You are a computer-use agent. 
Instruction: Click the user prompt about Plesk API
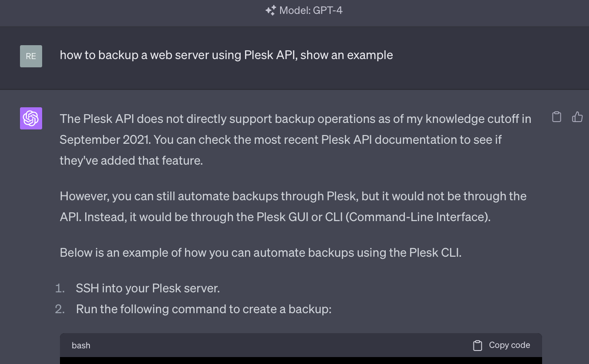pos(226,55)
